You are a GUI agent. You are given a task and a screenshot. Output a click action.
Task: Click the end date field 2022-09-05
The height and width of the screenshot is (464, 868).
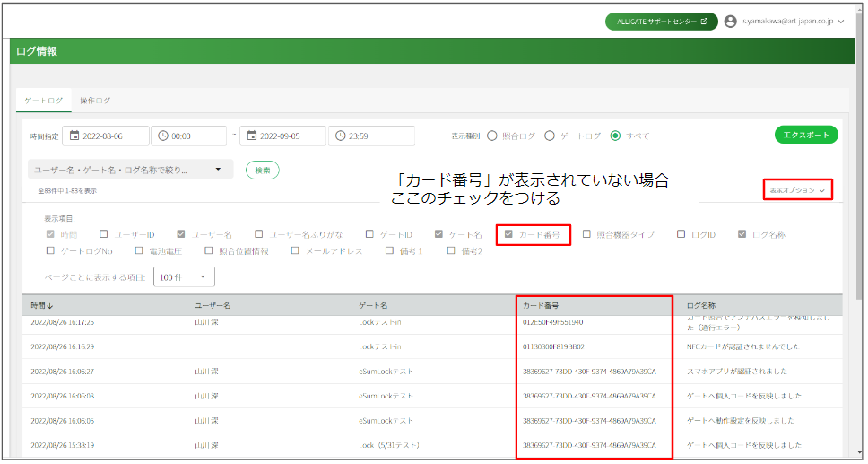[x=282, y=136]
